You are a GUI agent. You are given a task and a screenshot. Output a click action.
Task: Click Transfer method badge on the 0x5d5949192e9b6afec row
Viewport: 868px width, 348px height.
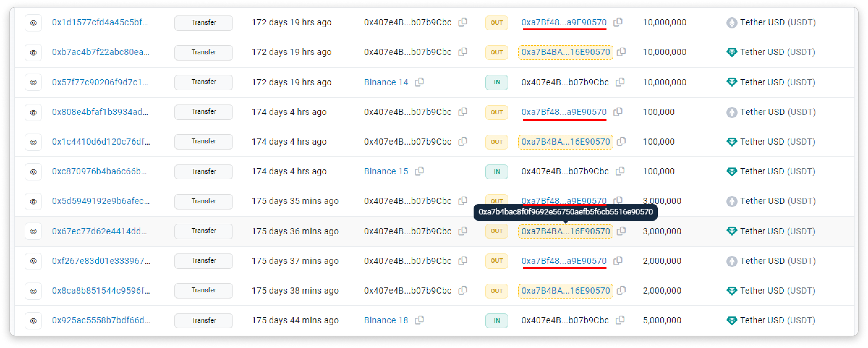pyautogui.click(x=203, y=201)
